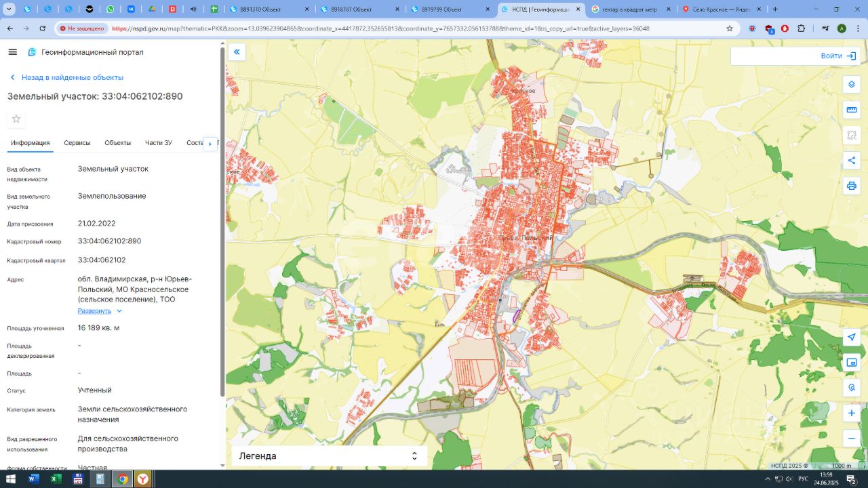This screenshot has height=488, width=868.
Task: Open the Chrome tab search dropdown
Action: [x=9, y=9]
